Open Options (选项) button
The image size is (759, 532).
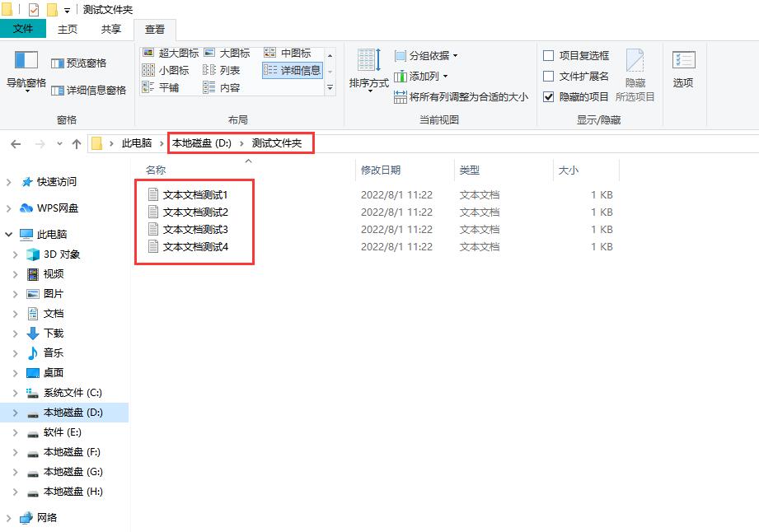pos(683,69)
